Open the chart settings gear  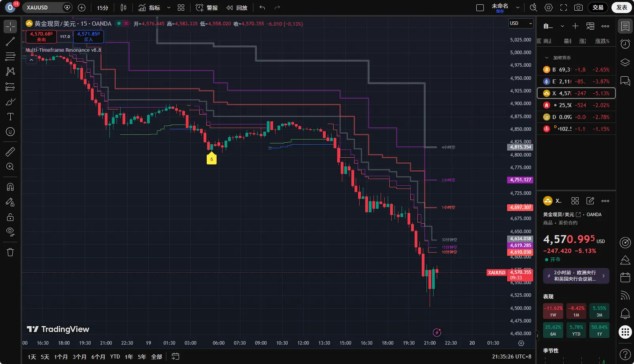coord(549,8)
